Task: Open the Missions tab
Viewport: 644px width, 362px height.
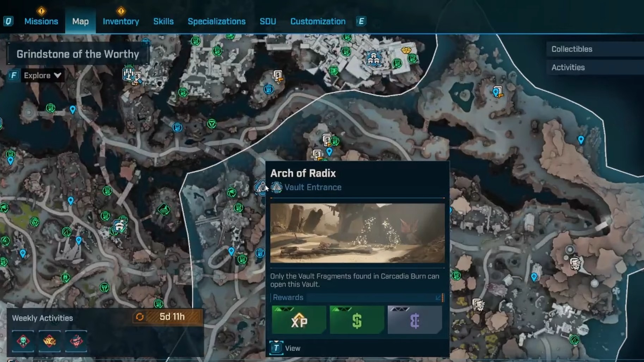Action: tap(41, 21)
